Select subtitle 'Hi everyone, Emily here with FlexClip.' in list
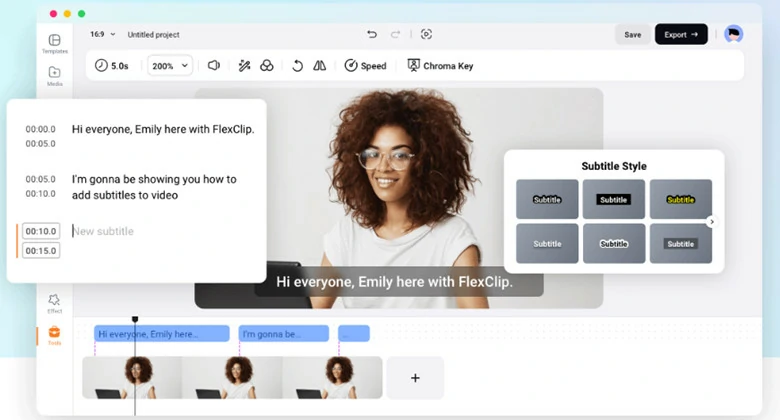The height and width of the screenshot is (420, 780). click(x=163, y=129)
